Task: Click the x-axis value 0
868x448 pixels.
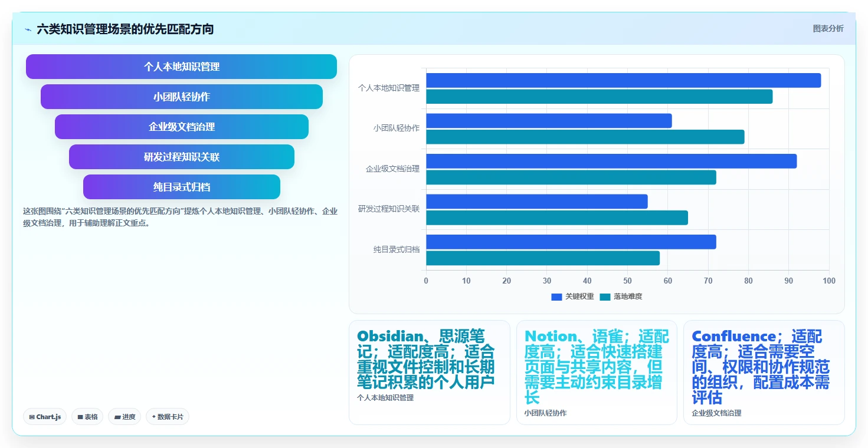Action: click(x=426, y=281)
